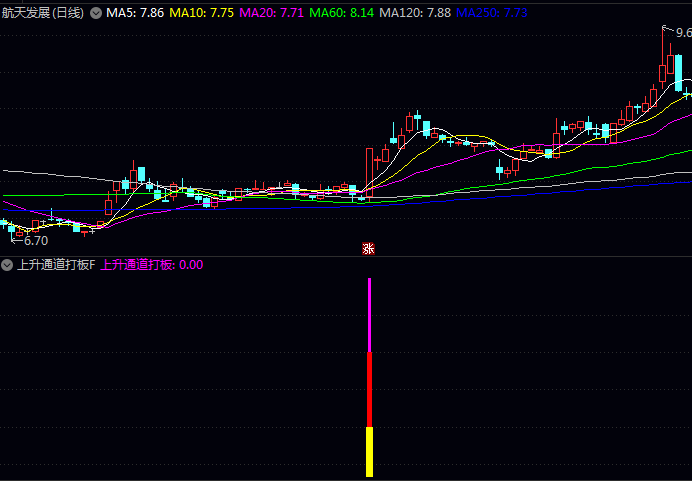Screen dimensions: 692x481
Task: Select the magenta MA20: 7.71 label
Action: point(271,13)
